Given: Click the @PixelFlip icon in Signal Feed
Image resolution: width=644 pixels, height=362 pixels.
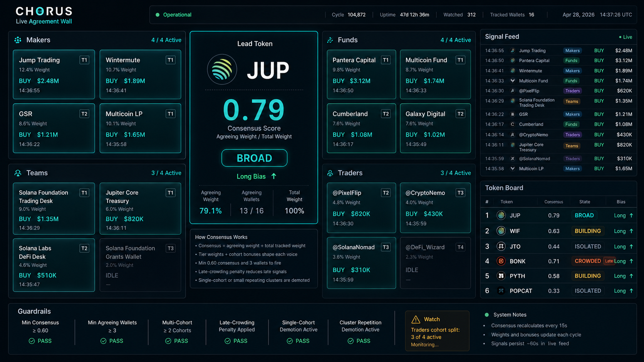Looking at the screenshot, I should point(513,91).
